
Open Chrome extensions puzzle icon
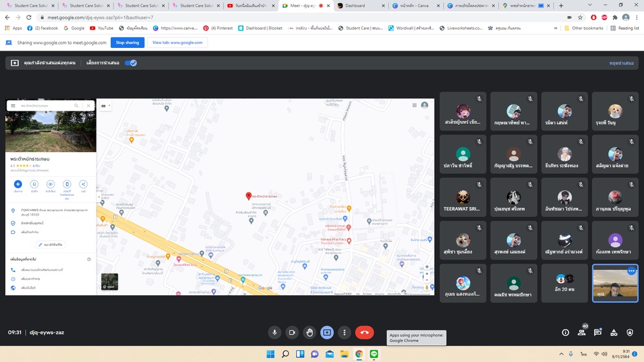(615, 17)
